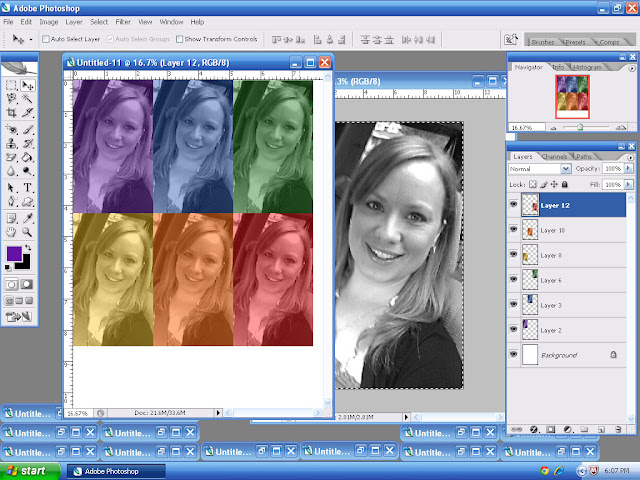Toggle lock all icon in Layers
The width and height of the screenshot is (640, 480).
564,184
